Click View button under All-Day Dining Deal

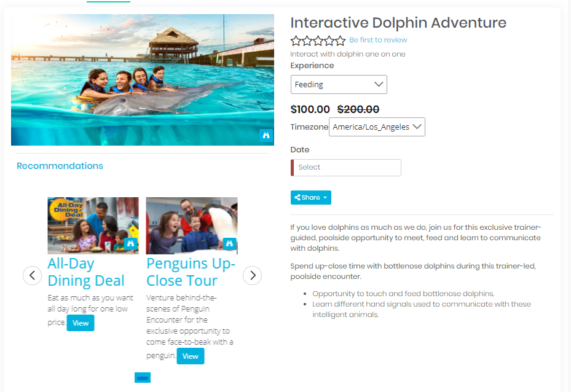[81, 323]
